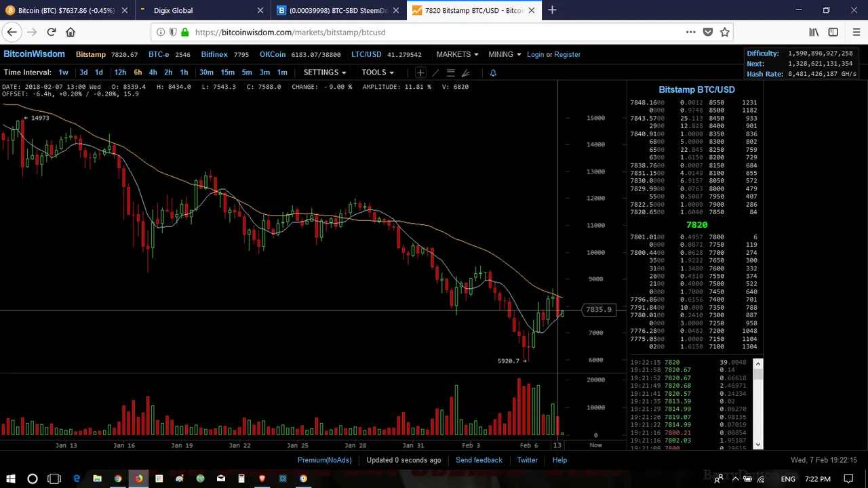868x488 pixels.
Task: Show site information for the URL
Action: pos(160,32)
